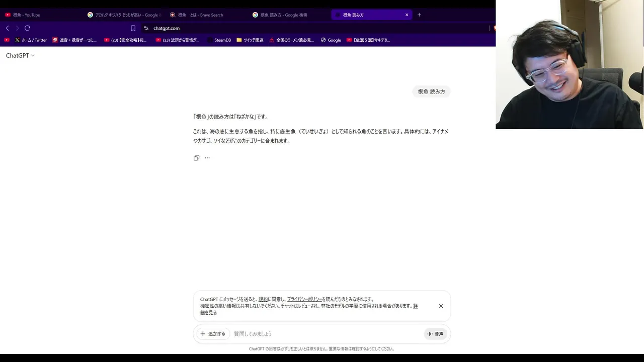This screenshot has width=644, height=362.
Task: Open the 全国のラーメン通必見 bookmark
Action: [x=292, y=40]
